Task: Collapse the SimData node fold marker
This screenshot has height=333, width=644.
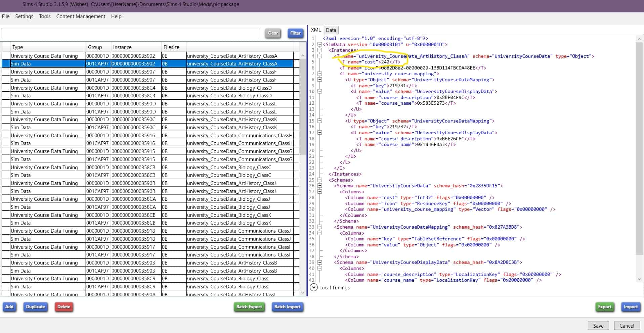Action: click(320, 44)
